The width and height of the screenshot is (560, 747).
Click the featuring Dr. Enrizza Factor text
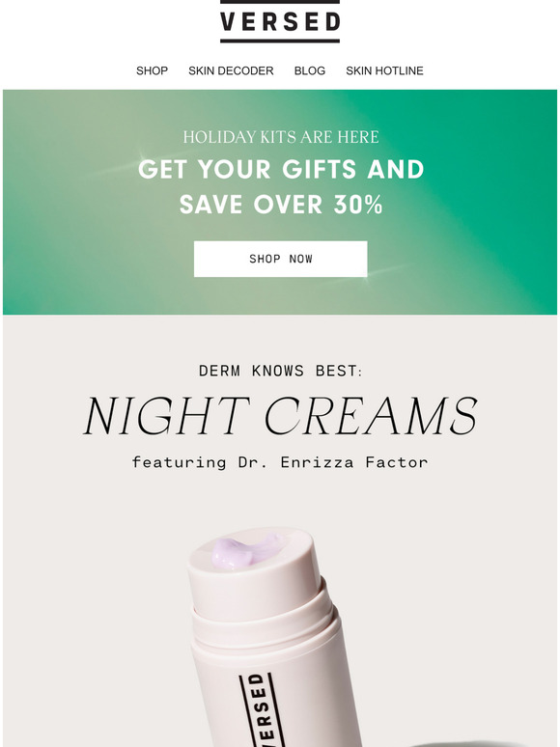tap(280, 462)
